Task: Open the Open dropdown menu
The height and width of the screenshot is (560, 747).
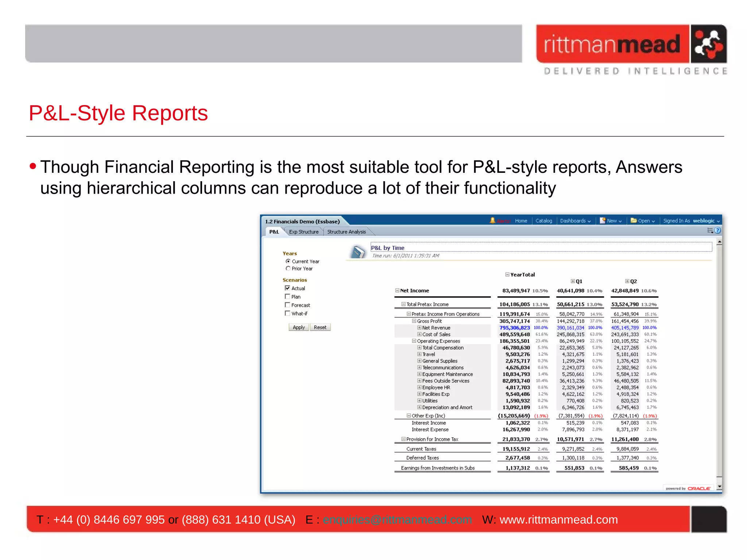Action: pyautogui.click(x=646, y=221)
